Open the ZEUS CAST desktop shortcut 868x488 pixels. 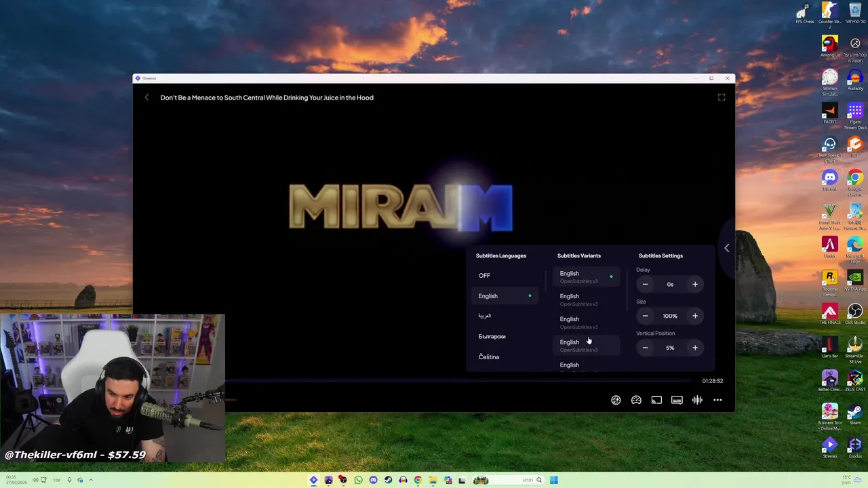(x=855, y=380)
